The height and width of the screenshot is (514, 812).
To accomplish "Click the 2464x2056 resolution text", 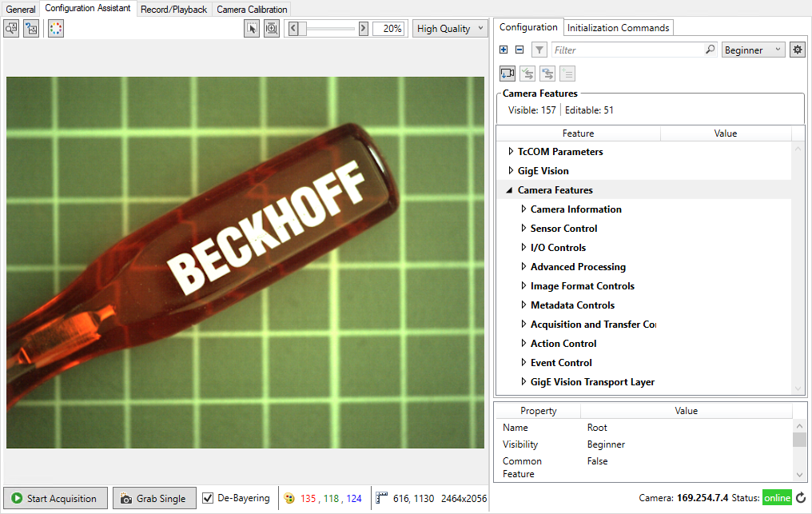I will 464,498.
